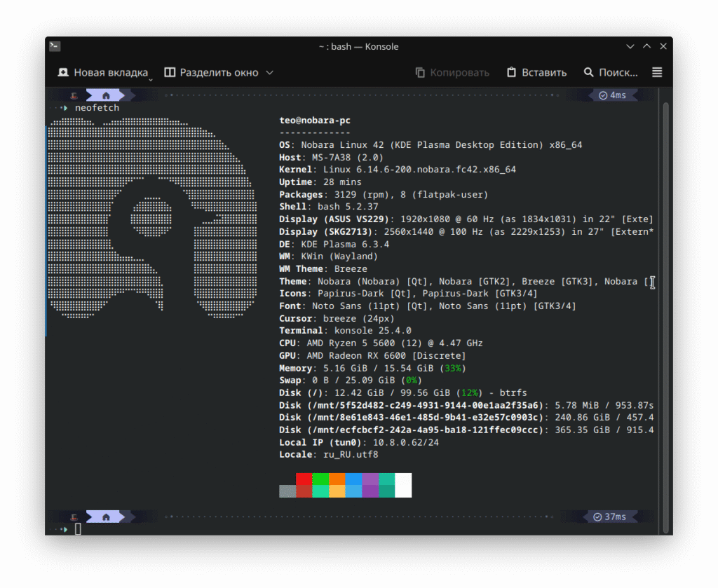Minimize the Konsole window
The height and width of the screenshot is (588, 718).
click(630, 46)
